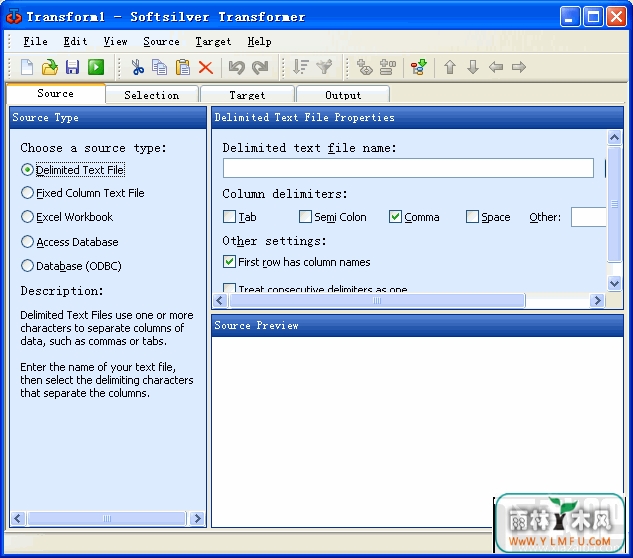Open the File menu
633x558 pixels.
(35, 42)
